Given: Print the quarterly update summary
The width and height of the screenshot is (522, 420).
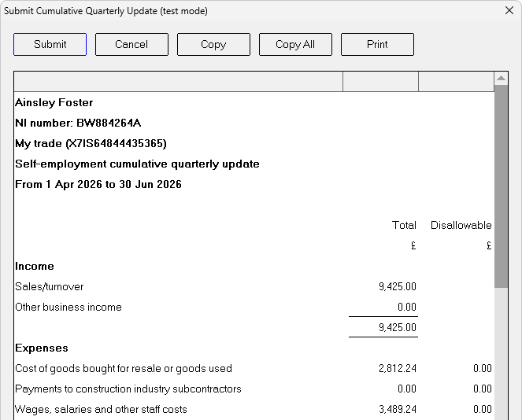Looking at the screenshot, I should pyautogui.click(x=377, y=44).
